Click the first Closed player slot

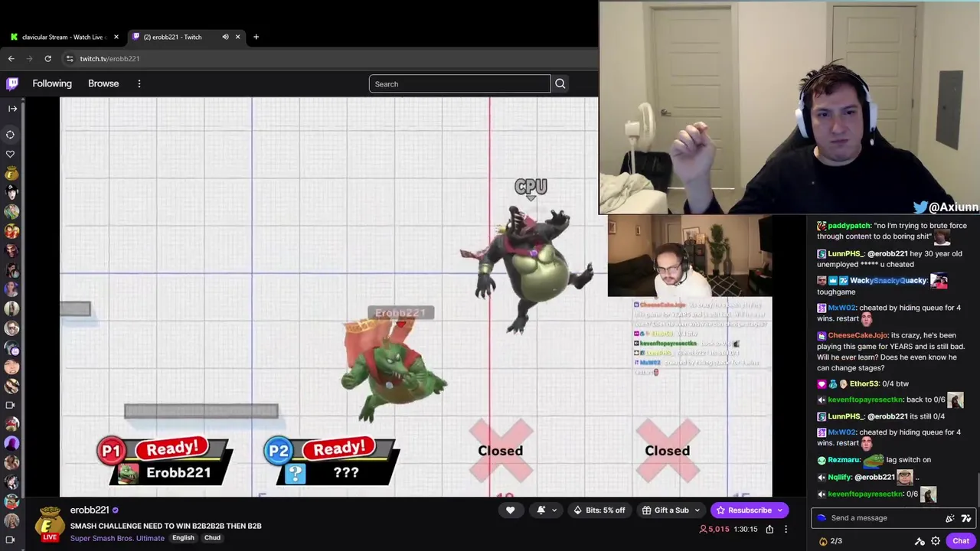(501, 451)
